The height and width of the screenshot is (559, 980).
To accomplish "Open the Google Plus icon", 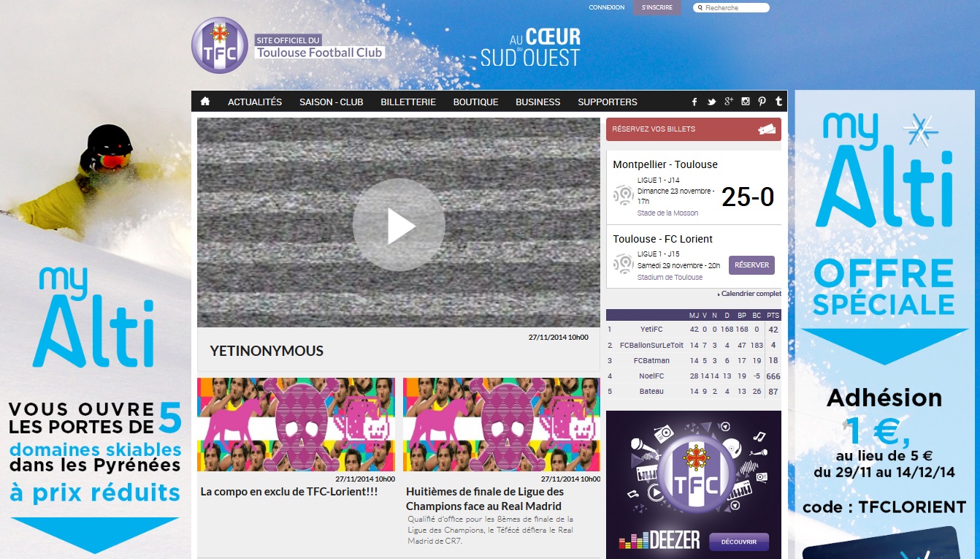I will 728,102.
